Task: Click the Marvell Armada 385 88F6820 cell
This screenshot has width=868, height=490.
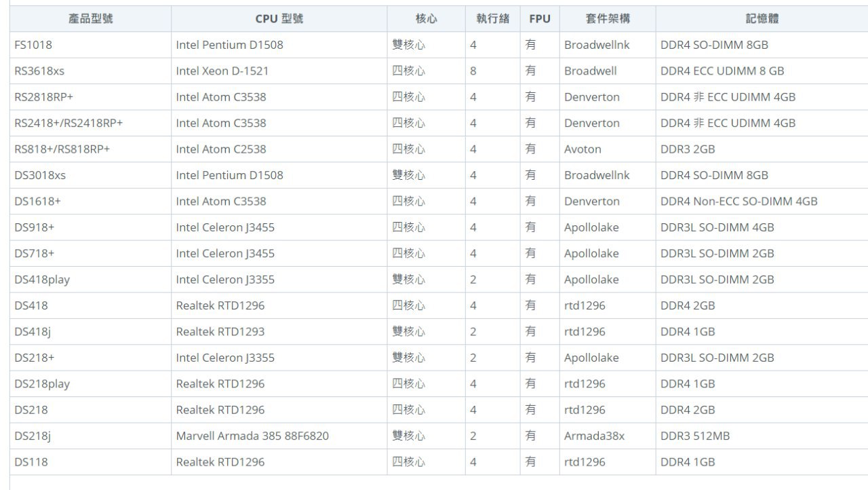Action: click(252, 436)
